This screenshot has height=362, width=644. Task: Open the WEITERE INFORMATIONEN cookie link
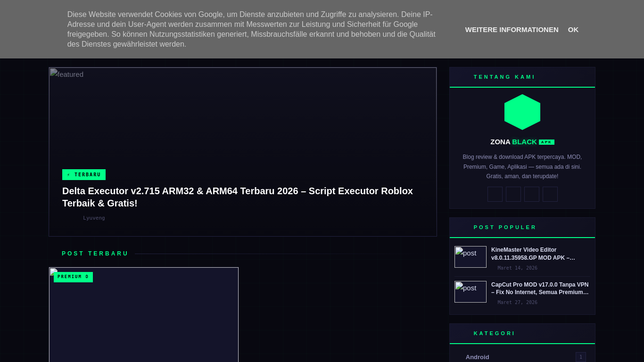point(512,30)
